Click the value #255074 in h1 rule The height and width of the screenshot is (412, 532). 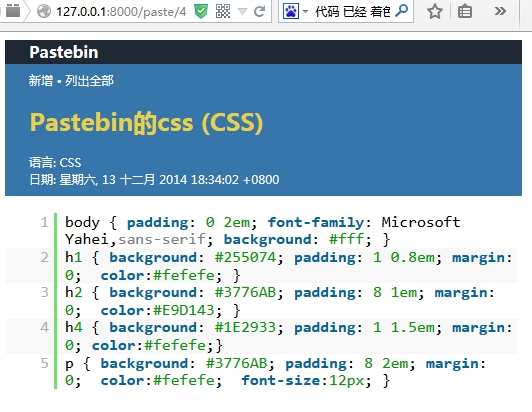coord(245,257)
